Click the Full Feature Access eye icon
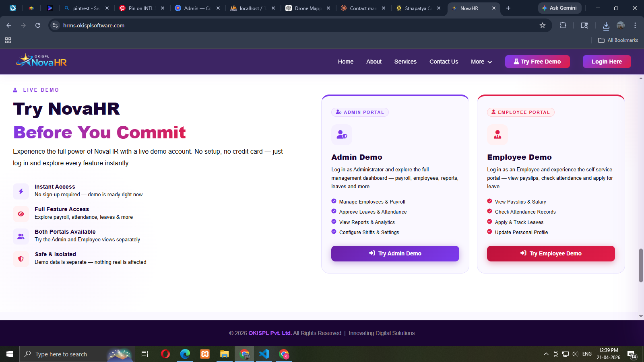This screenshot has width=644, height=362. [21, 214]
